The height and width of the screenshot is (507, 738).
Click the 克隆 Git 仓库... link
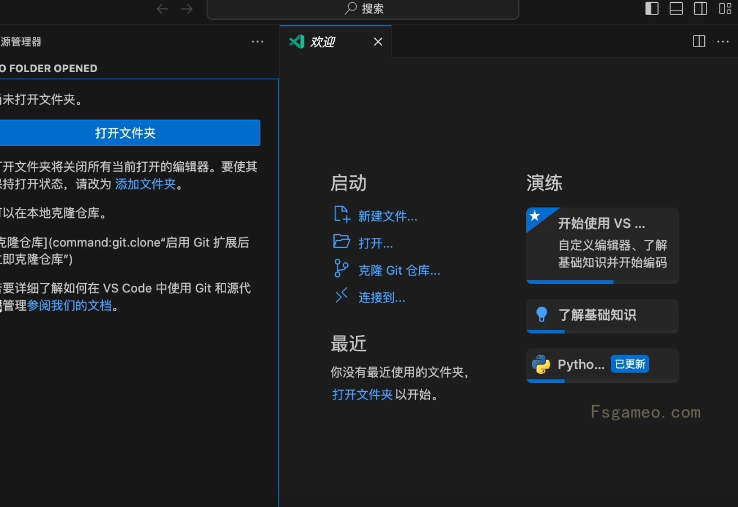tap(399, 271)
